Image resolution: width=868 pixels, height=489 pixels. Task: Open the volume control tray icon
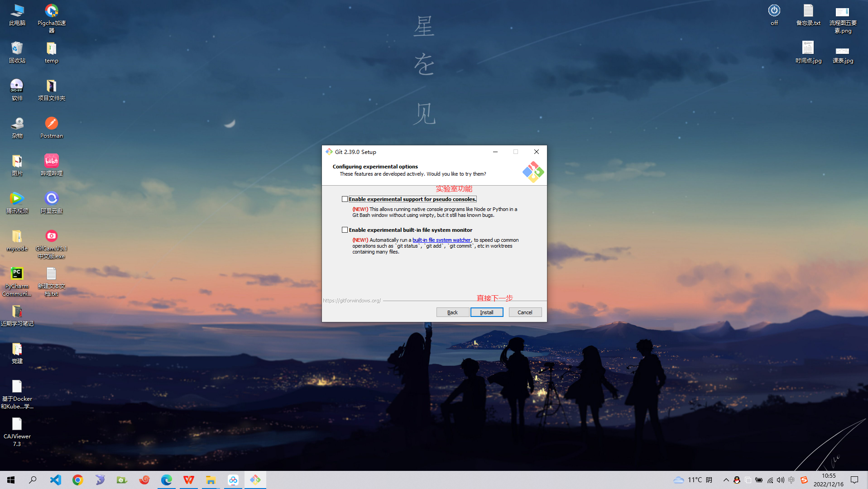(780, 480)
